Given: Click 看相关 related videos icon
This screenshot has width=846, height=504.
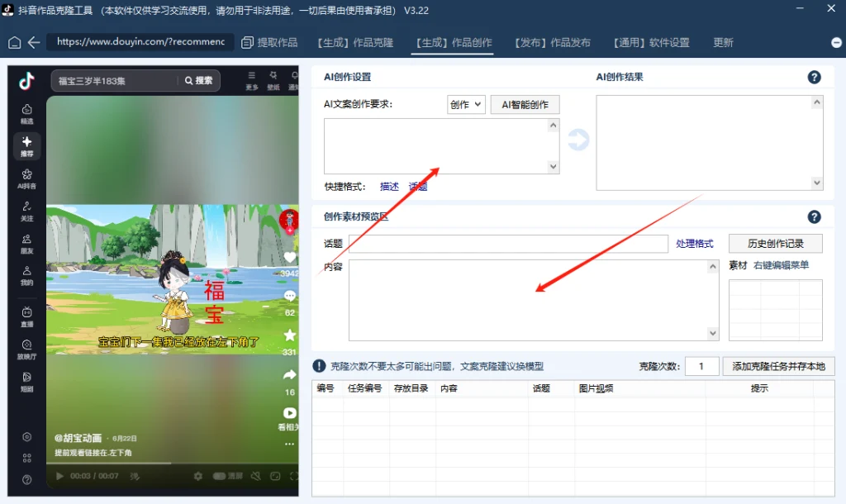Looking at the screenshot, I should [290, 413].
